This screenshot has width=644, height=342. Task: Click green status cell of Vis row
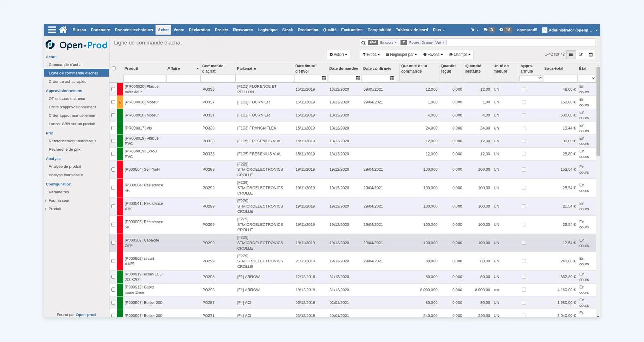(x=120, y=128)
